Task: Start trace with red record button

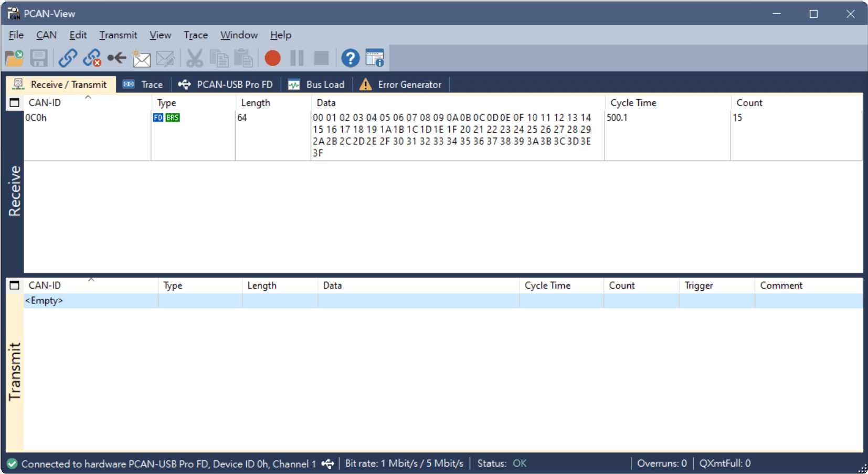Action: (272, 58)
